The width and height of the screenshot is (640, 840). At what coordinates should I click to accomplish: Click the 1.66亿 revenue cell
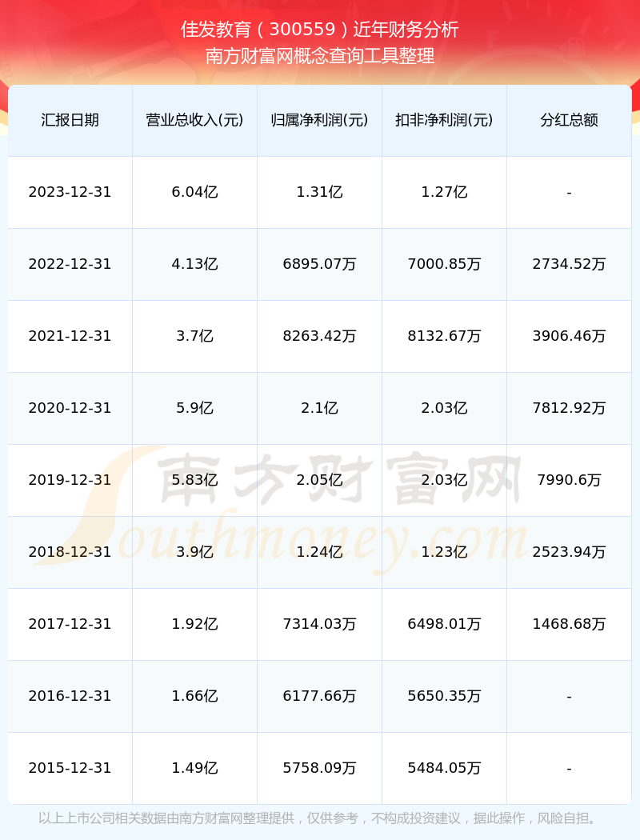tap(195, 695)
